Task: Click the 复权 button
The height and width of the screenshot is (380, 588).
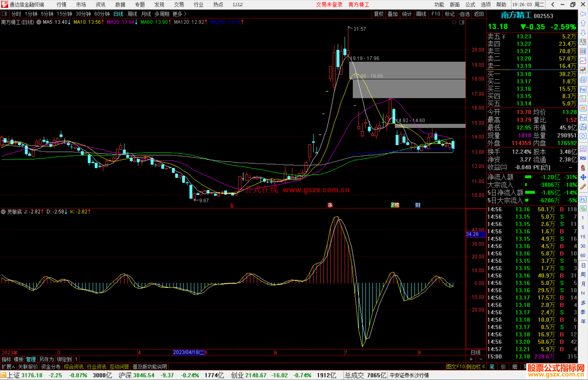Action: [378, 14]
